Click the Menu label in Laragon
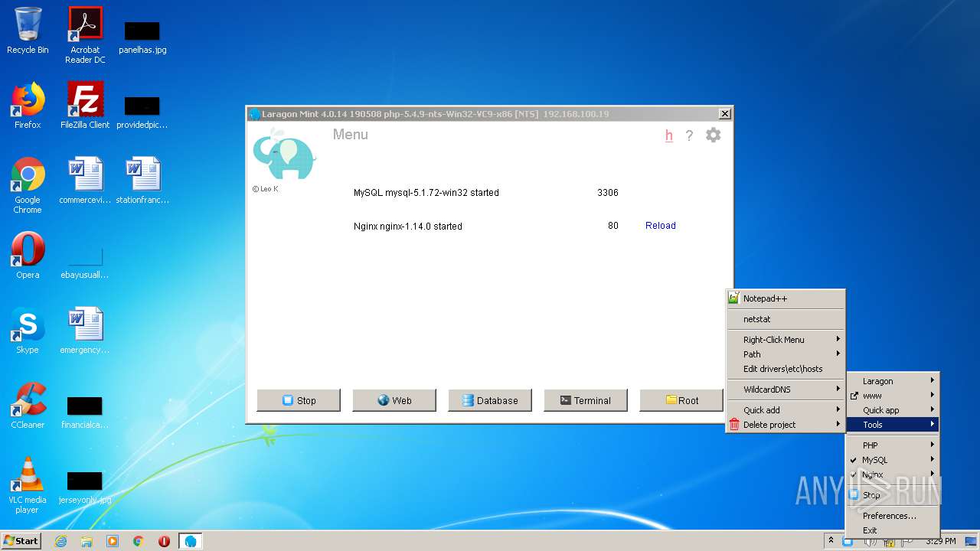The width and height of the screenshot is (980, 551). tap(351, 135)
